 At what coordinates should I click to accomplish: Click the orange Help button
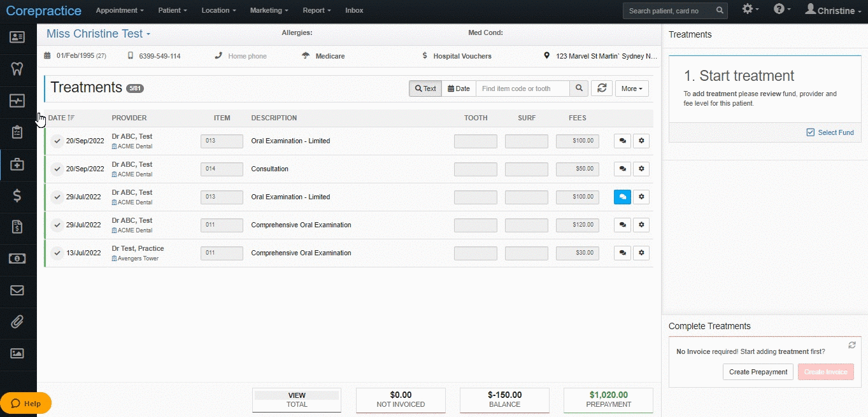pos(26,404)
